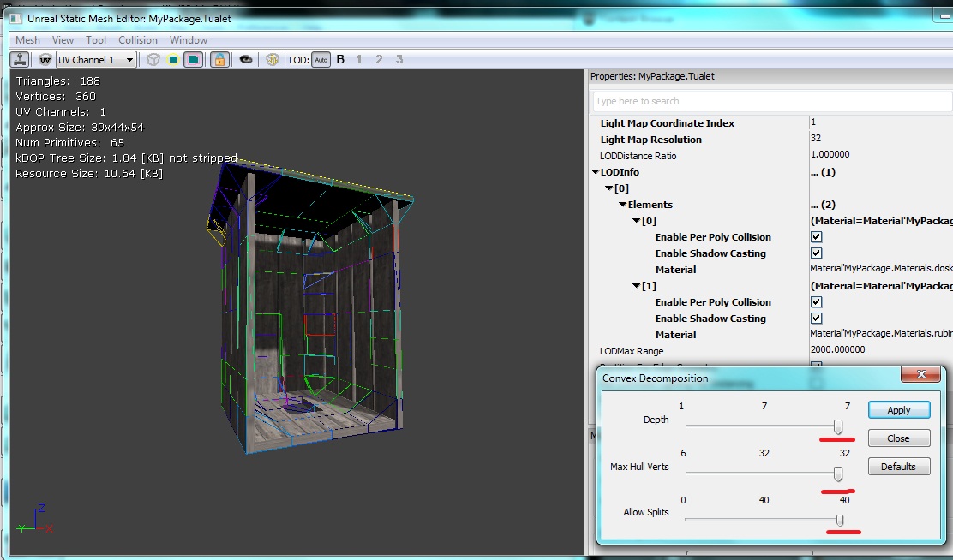Click the Max Hull Verts slider handle
The image size is (953, 560).
(x=838, y=474)
